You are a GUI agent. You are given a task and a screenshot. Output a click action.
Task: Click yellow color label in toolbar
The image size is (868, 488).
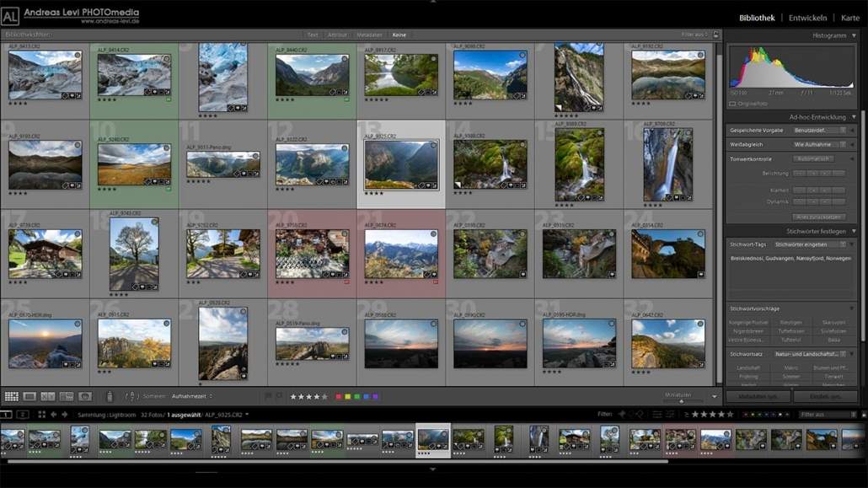[348, 397]
